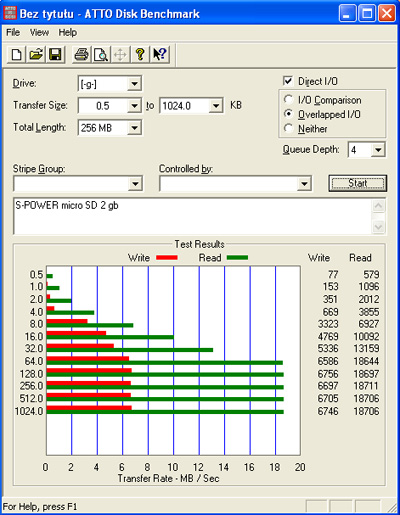Image resolution: width=400 pixels, height=515 pixels.
Task: Open a saved benchmark file icon
Action: pos(36,54)
